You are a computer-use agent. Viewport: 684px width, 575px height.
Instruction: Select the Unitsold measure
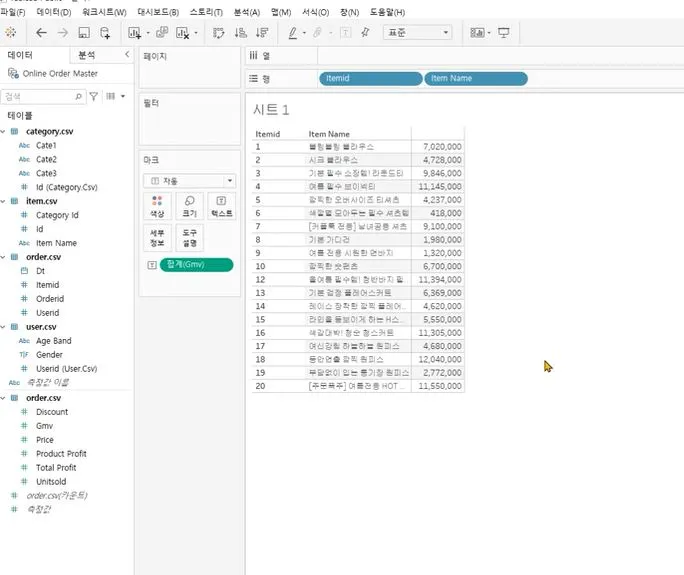click(x=51, y=482)
